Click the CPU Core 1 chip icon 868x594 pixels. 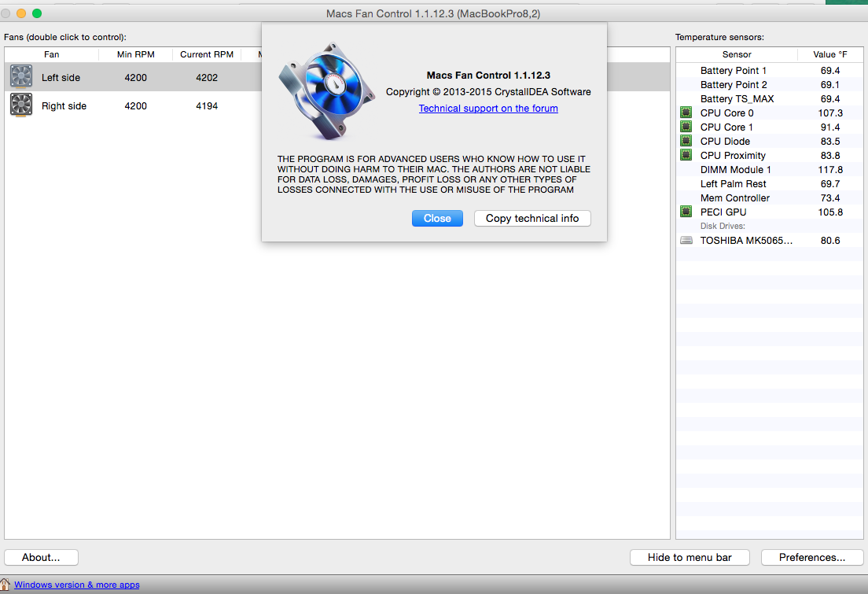tap(686, 127)
